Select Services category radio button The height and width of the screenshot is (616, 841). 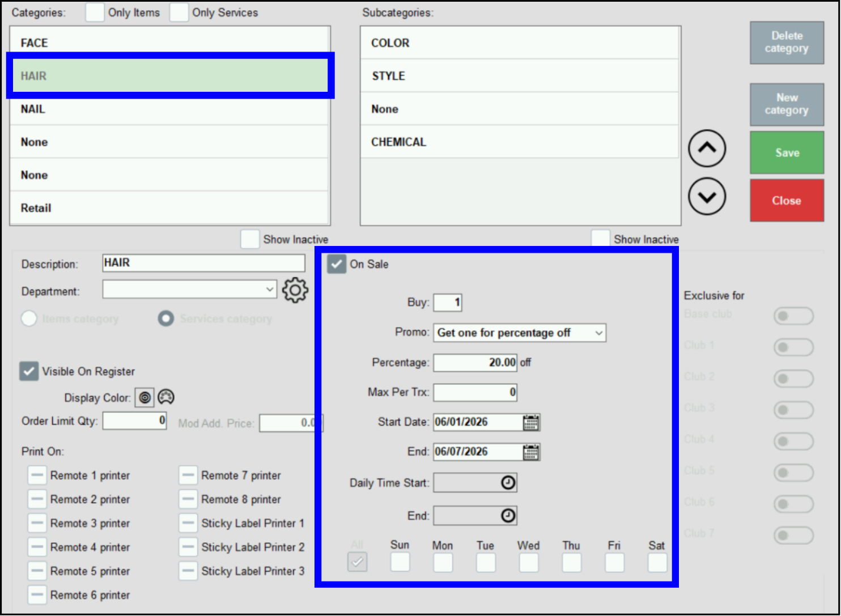coord(165,318)
